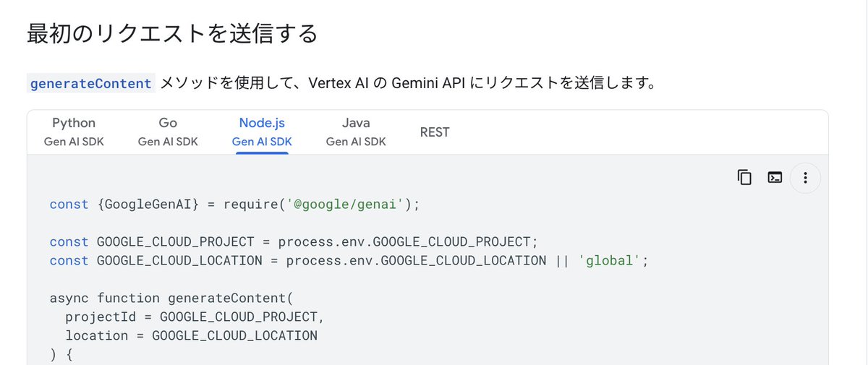Viewport: 868px width, 365px height.
Task: Select the Node.js Gen AI SDK tab
Action: (x=262, y=132)
